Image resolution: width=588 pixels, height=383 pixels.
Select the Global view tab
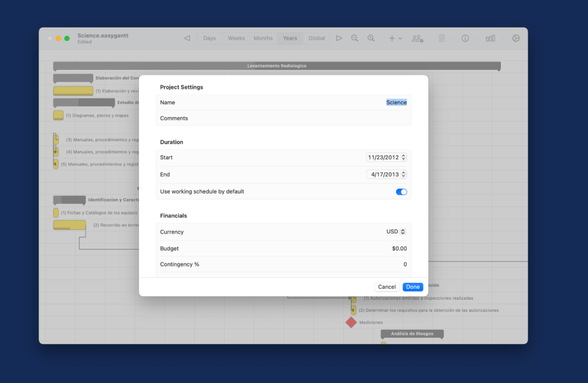coord(317,39)
